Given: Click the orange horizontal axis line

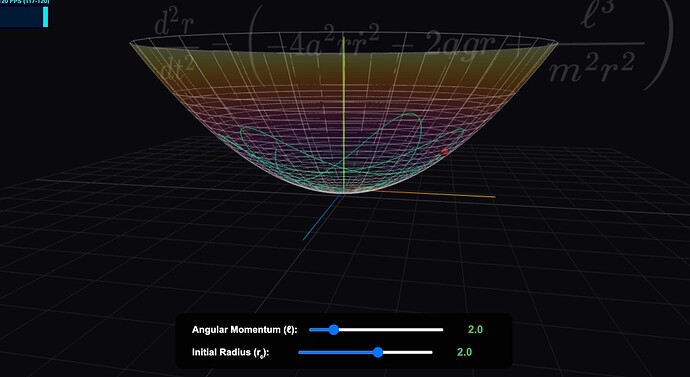Looking at the screenshot, I should pyautogui.click(x=433, y=194).
